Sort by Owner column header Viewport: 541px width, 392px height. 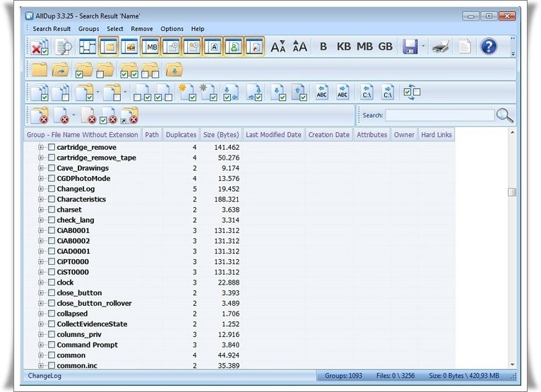pos(404,135)
